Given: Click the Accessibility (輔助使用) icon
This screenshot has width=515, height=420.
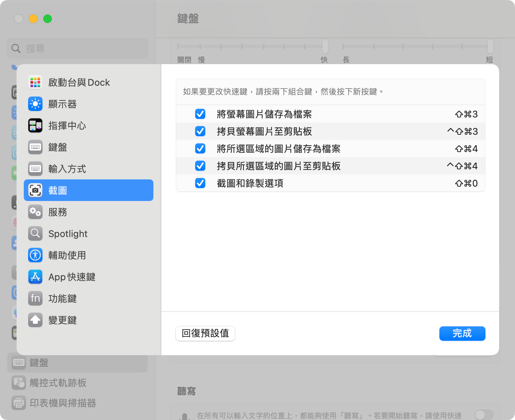Looking at the screenshot, I should click(x=35, y=255).
